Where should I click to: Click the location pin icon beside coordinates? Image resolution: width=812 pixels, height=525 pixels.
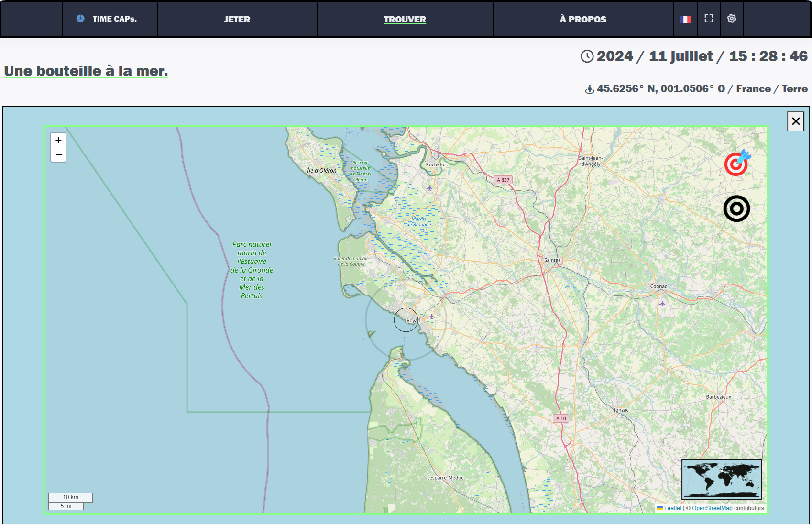[590, 89]
